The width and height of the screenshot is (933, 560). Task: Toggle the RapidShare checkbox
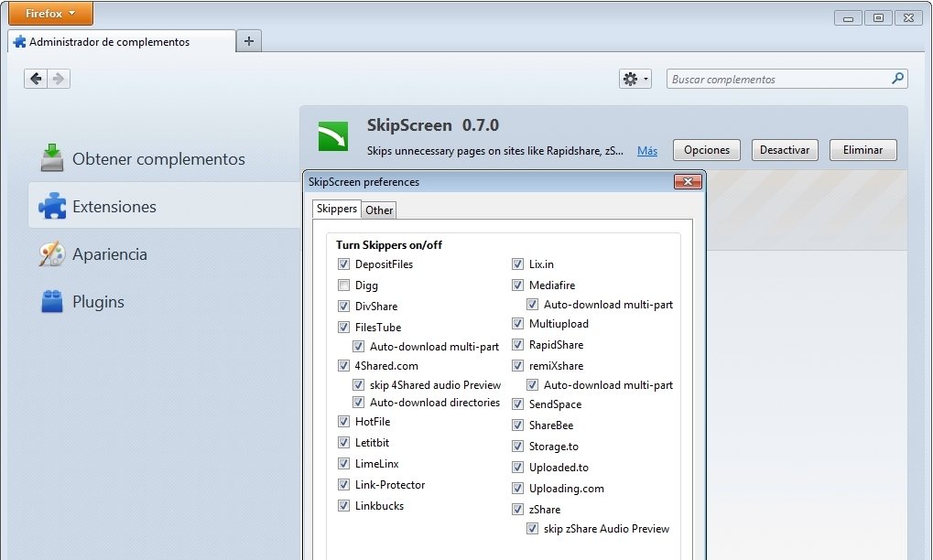[517, 345]
